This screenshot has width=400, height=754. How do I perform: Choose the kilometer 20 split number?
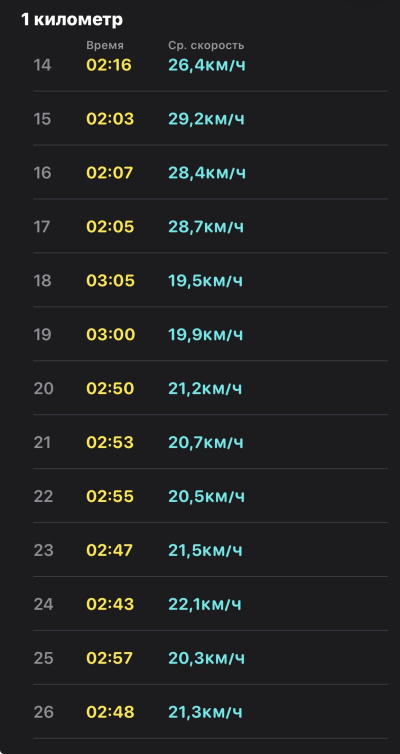click(x=43, y=389)
